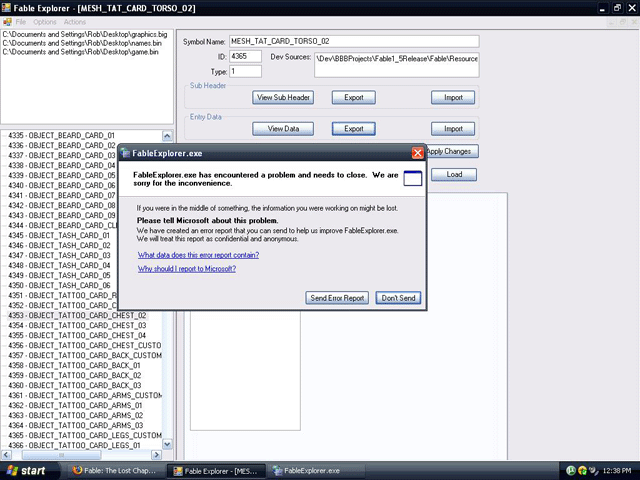Close the FableExplorer.exe error dialog
Screen dimensions: 640x480
(418, 153)
